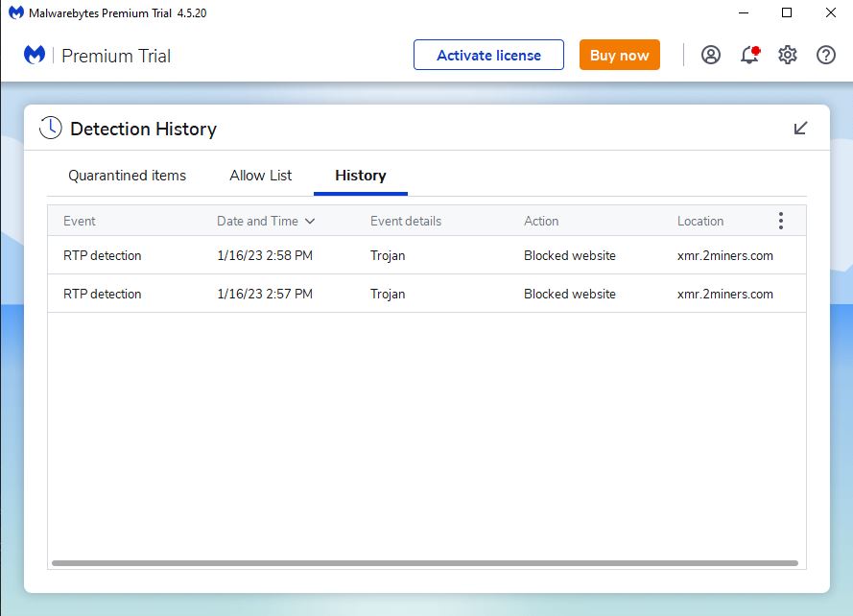This screenshot has width=853, height=616.
Task: Select the History tab
Action: tap(361, 176)
